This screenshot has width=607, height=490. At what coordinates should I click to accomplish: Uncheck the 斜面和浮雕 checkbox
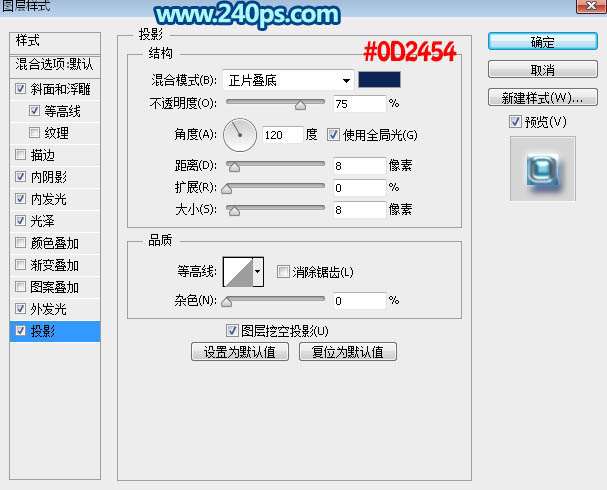tap(21, 89)
